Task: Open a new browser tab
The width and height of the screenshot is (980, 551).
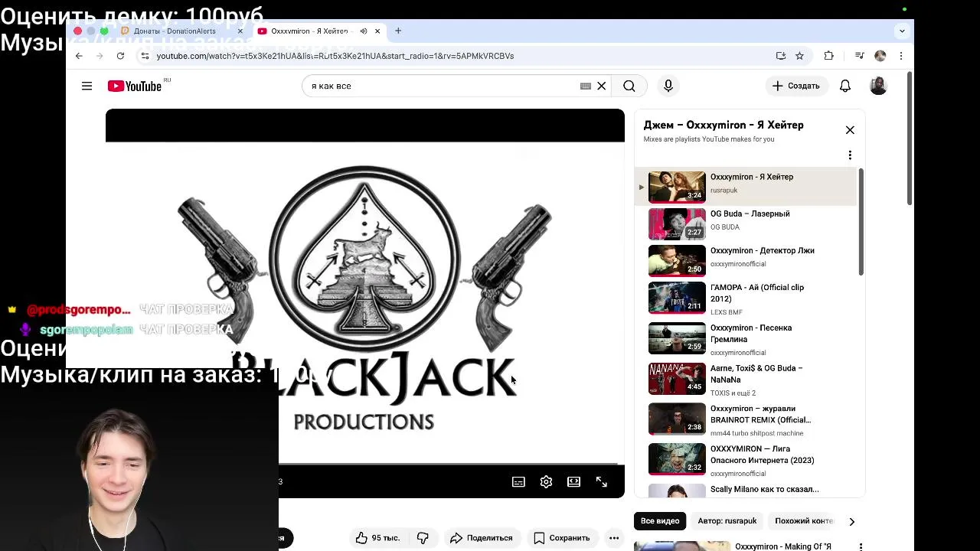Action: 398,31
